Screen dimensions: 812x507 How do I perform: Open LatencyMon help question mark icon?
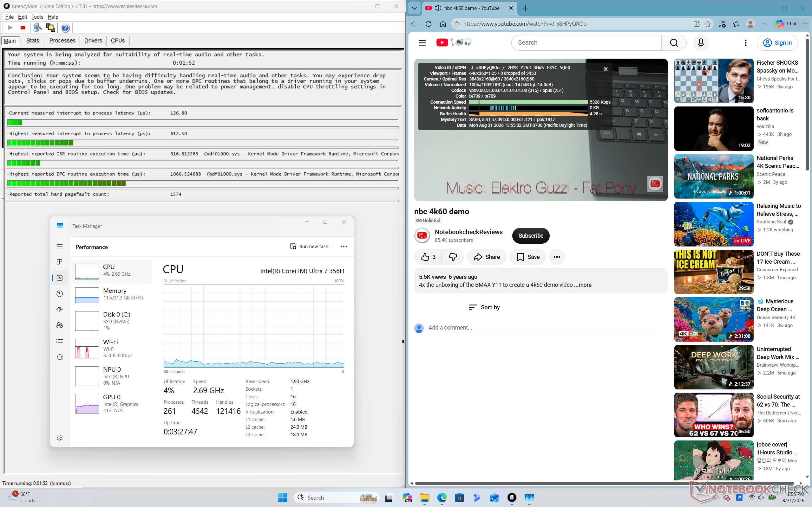point(65,28)
